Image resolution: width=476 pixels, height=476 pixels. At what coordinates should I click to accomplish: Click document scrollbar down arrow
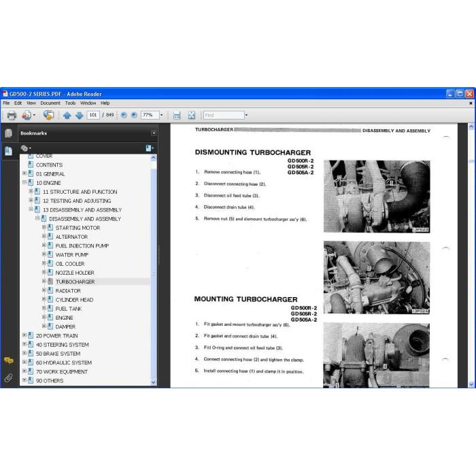coord(471,384)
